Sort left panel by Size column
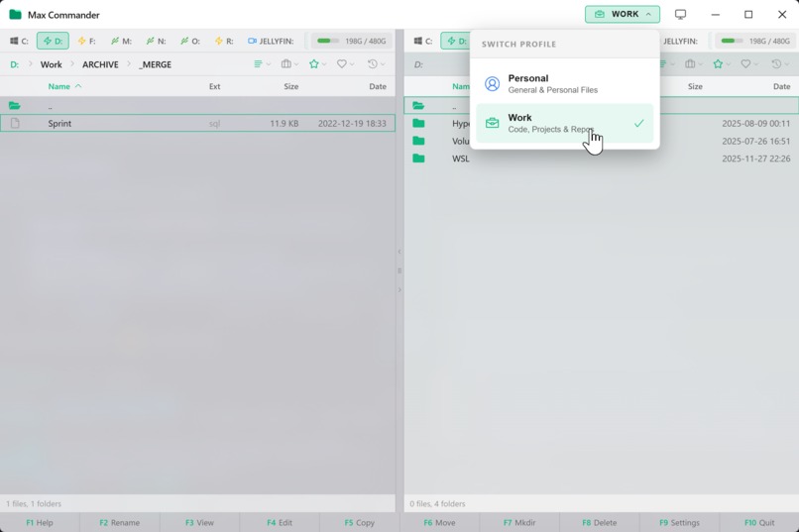The height and width of the screenshot is (532, 799). [291, 86]
